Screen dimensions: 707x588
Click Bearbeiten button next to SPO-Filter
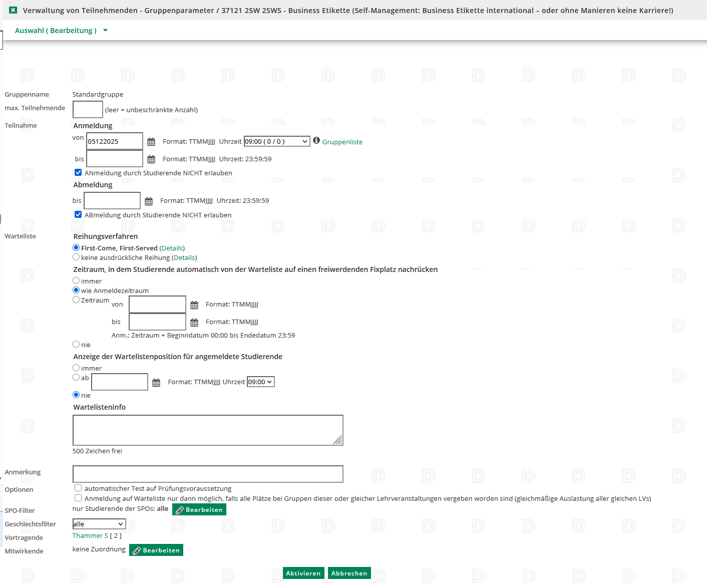pyautogui.click(x=199, y=509)
